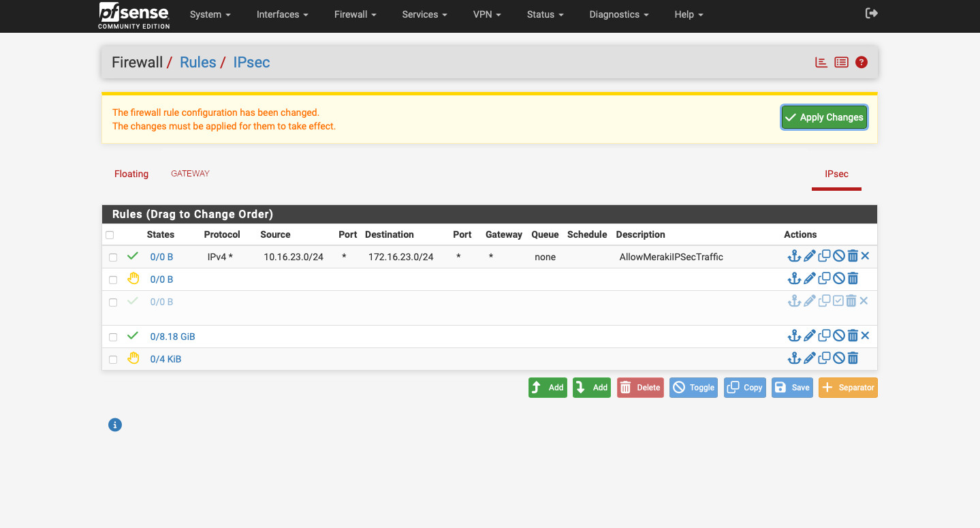Edit the AllowMerakiIPSecTraffic rule with pencil icon

(x=810, y=257)
